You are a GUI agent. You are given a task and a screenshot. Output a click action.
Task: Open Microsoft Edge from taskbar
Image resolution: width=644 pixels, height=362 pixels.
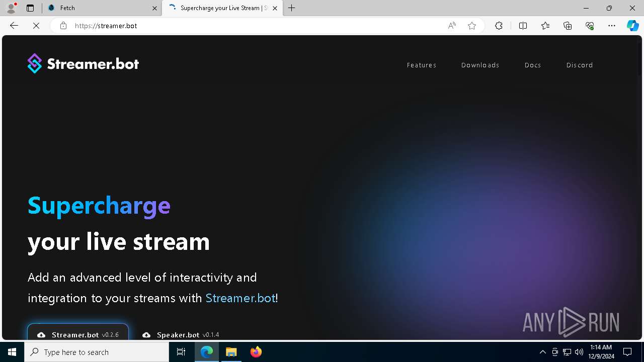(x=207, y=352)
